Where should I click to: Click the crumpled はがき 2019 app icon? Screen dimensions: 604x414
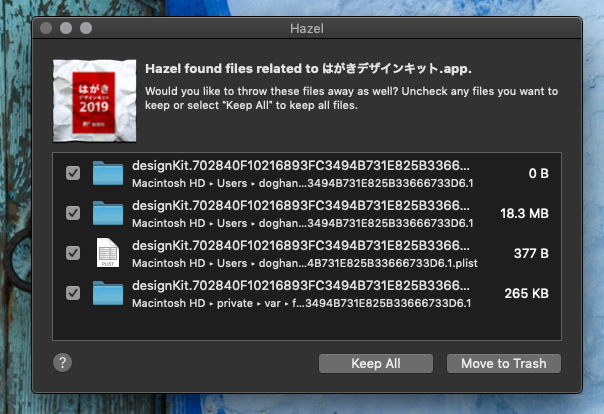tap(95, 101)
